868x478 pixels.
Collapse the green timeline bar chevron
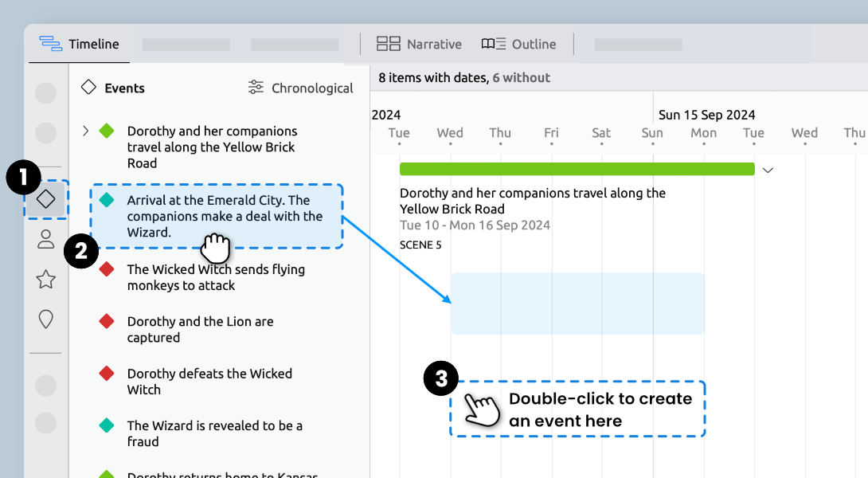coord(768,170)
